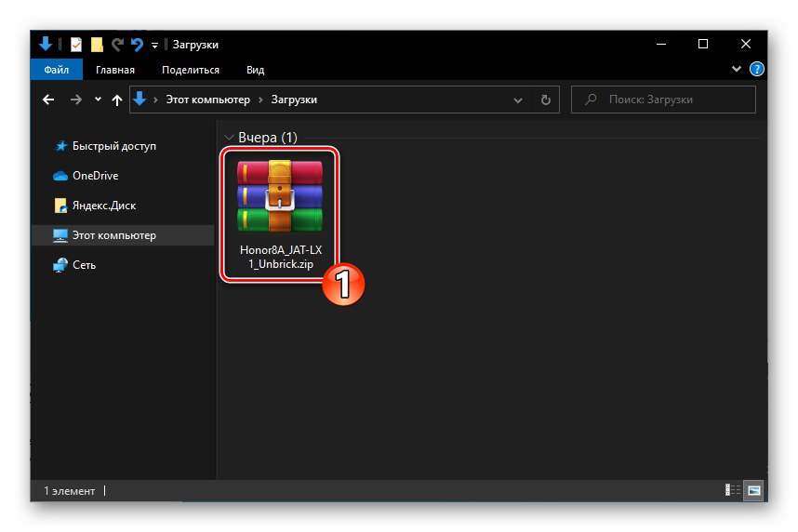Minimize the Загрузки window
798x532 pixels.
[x=661, y=45]
